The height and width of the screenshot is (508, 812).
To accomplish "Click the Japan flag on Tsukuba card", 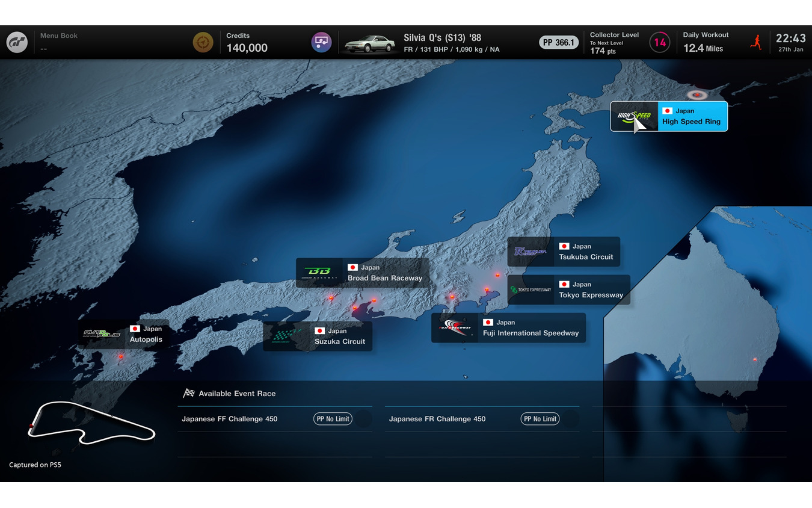I will pyautogui.click(x=564, y=246).
